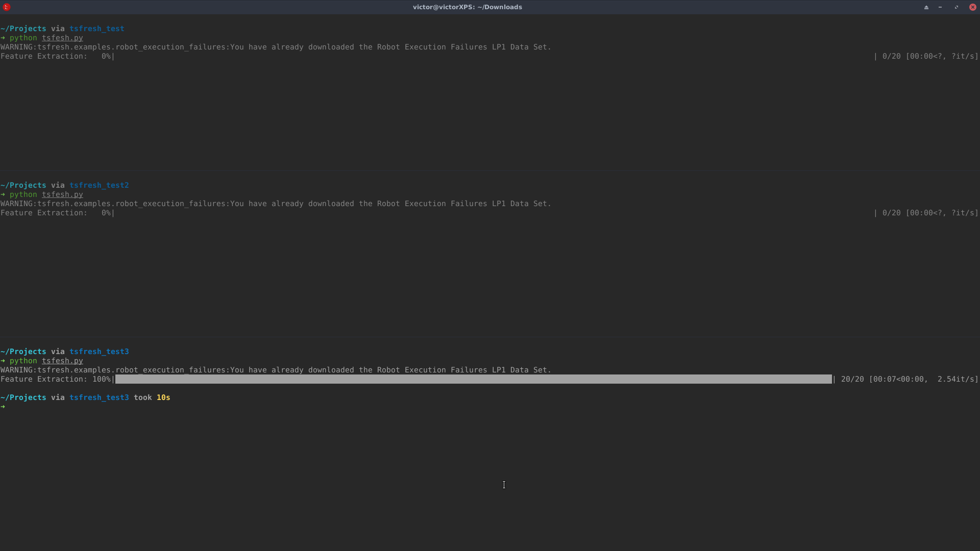Viewport: 980px width, 551px height.
Task: Select the tsfresh_test3 environment label
Action: 100,351
